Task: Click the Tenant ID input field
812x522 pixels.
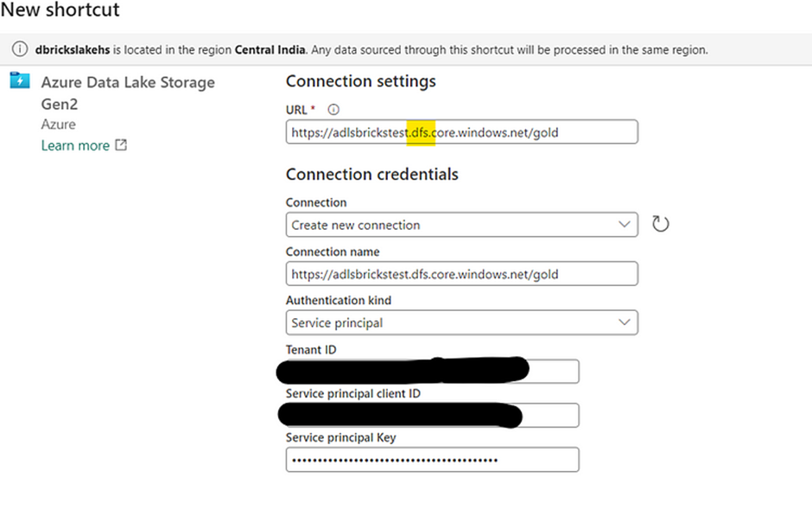Action: (x=553, y=372)
